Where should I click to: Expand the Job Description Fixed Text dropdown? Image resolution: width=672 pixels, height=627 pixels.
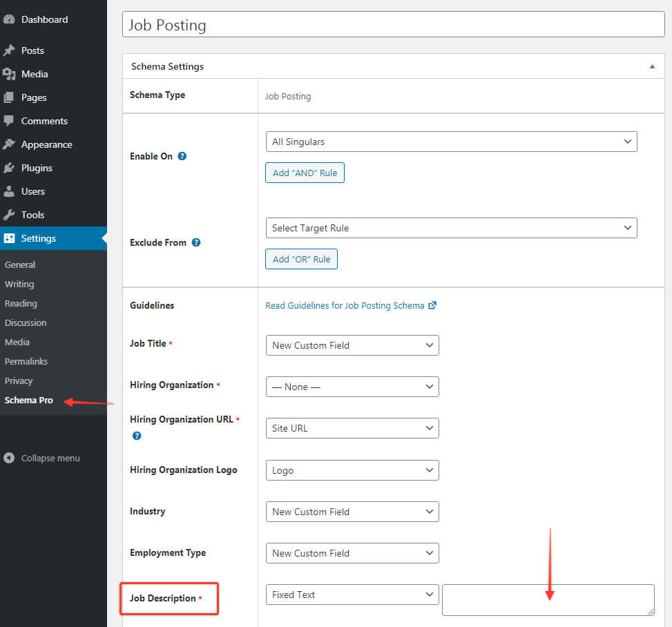click(x=352, y=595)
